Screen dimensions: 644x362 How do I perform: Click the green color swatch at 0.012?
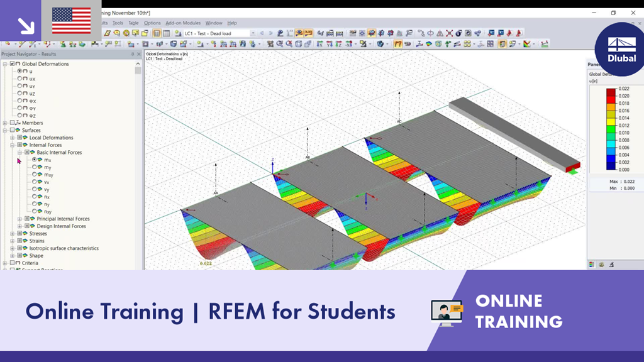pos(611,129)
